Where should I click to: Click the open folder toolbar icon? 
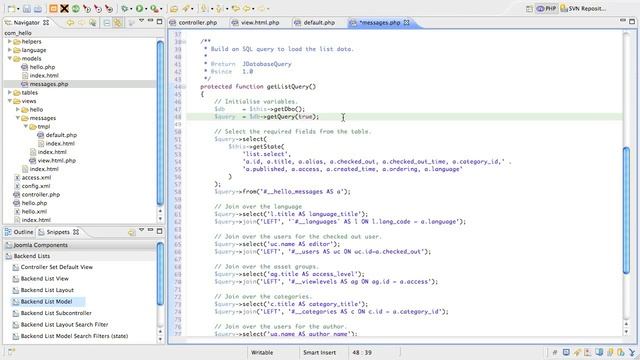pyautogui.click(x=174, y=9)
